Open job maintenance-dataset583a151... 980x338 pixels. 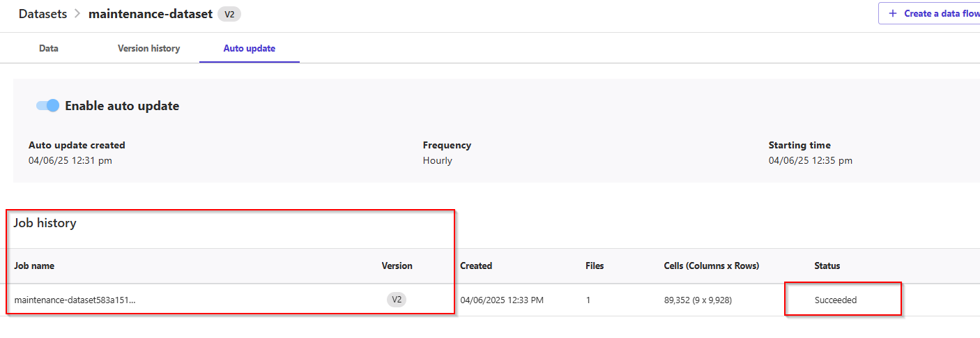click(x=75, y=300)
